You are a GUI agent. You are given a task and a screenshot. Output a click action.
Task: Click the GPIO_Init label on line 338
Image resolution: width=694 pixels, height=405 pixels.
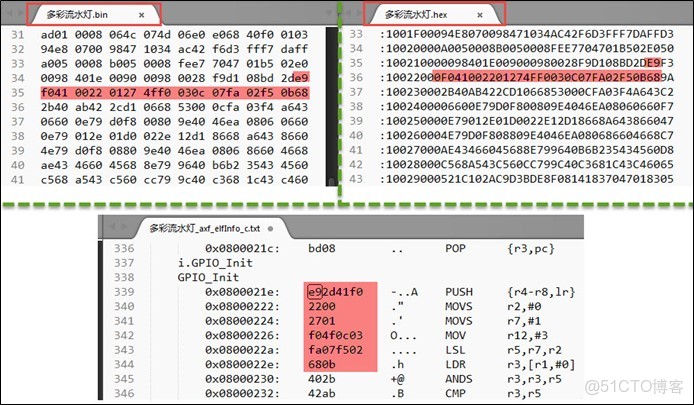click(x=208, y=278)
